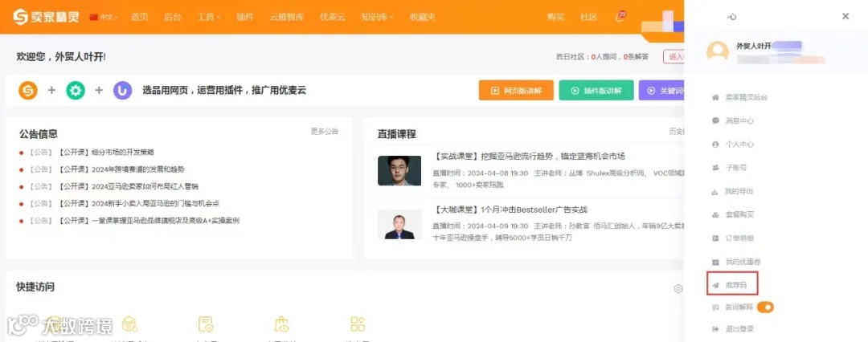Open 后台 in top navigation

coord(173,17)
